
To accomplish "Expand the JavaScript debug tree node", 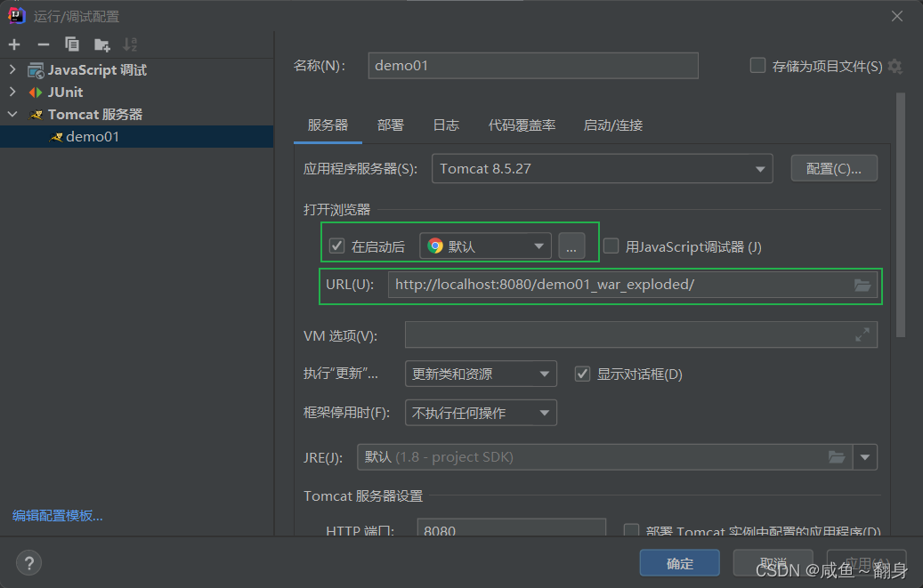I will [x=12, y=70].
